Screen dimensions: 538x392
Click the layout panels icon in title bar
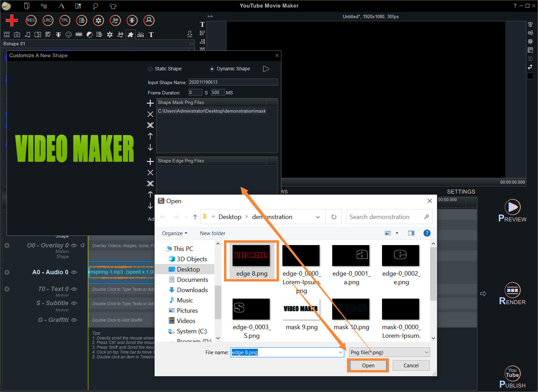click(78, 6)
